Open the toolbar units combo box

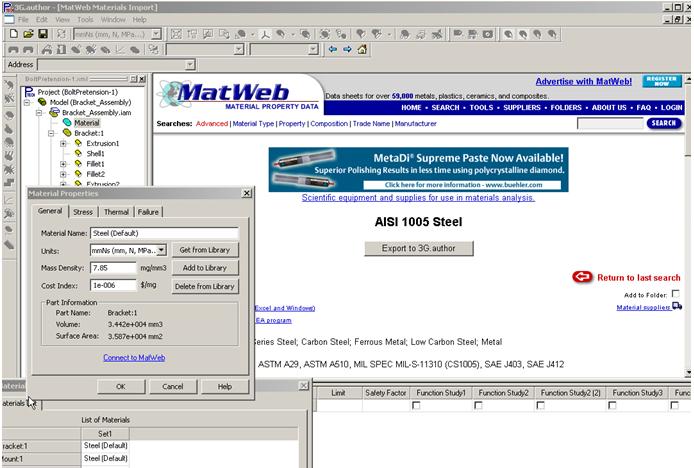156,34
